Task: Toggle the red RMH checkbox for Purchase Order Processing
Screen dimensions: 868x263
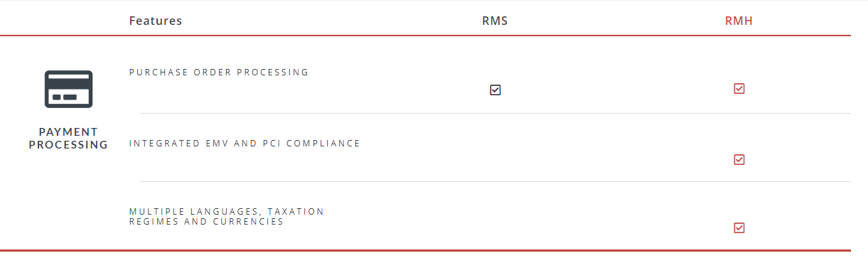Action: coord(739,88)
